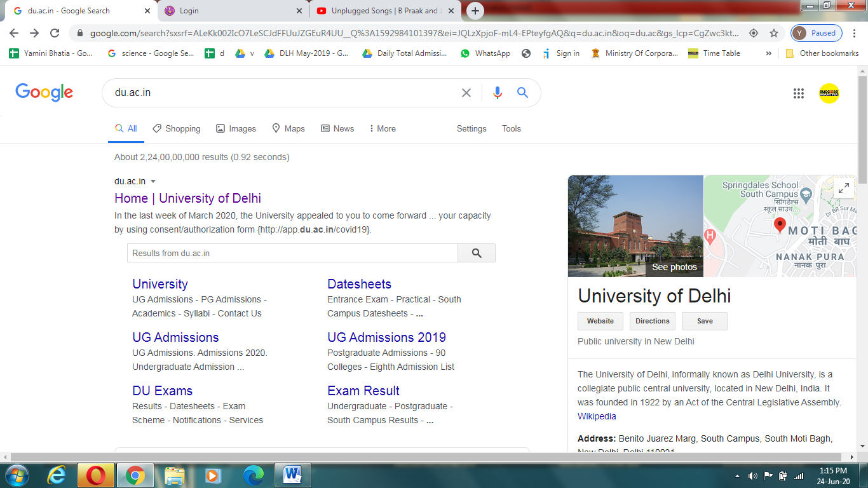
Task: Click in the Results from du.ac.in field
Action: pos(292,253)
